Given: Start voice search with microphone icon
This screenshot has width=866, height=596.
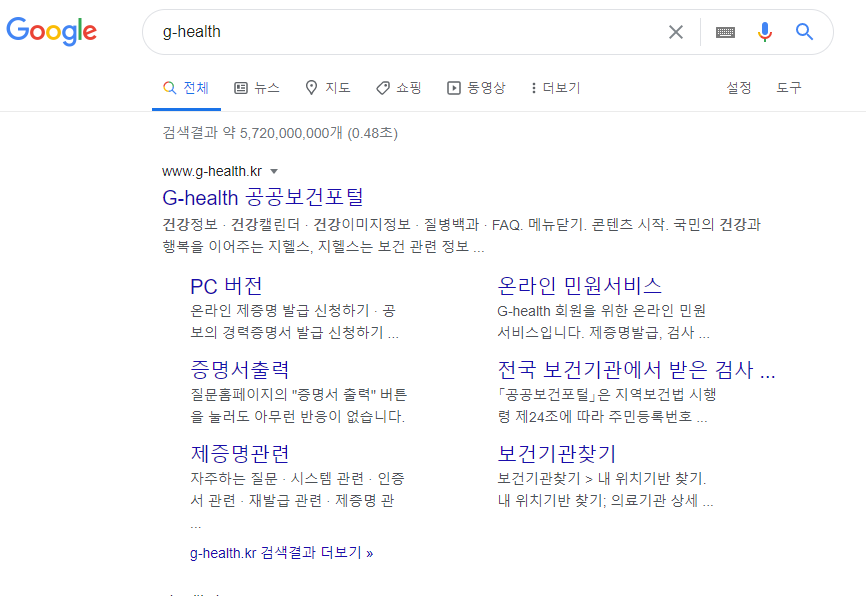Looking at the screenshot, I should click(764, 32).
